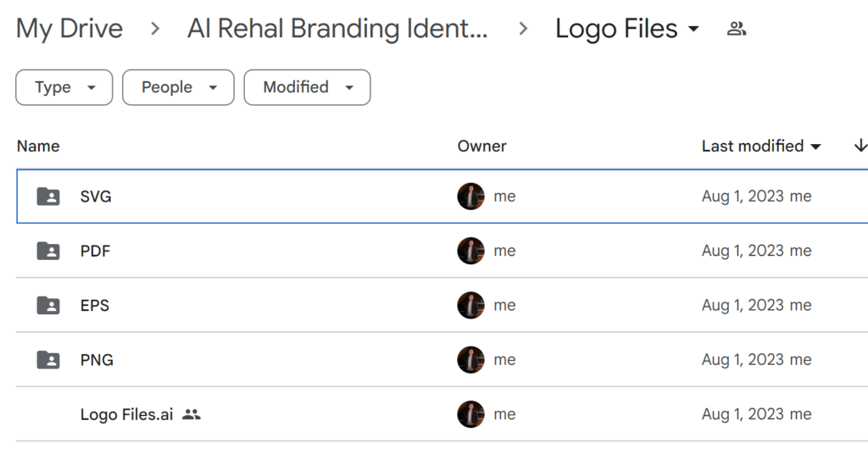Viewport: 868px width, 454px height.
Task: Open the PDF shared folder icon
Action: [x=48, y=251]
